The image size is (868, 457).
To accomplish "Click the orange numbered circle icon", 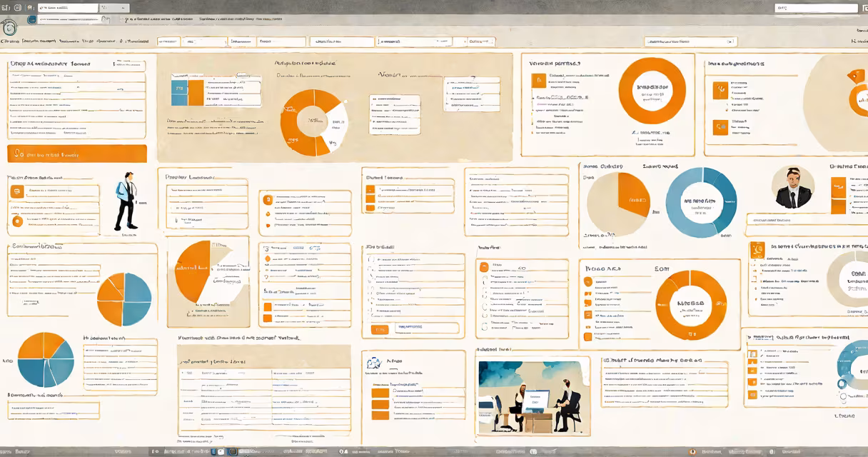I will [266, 201].
